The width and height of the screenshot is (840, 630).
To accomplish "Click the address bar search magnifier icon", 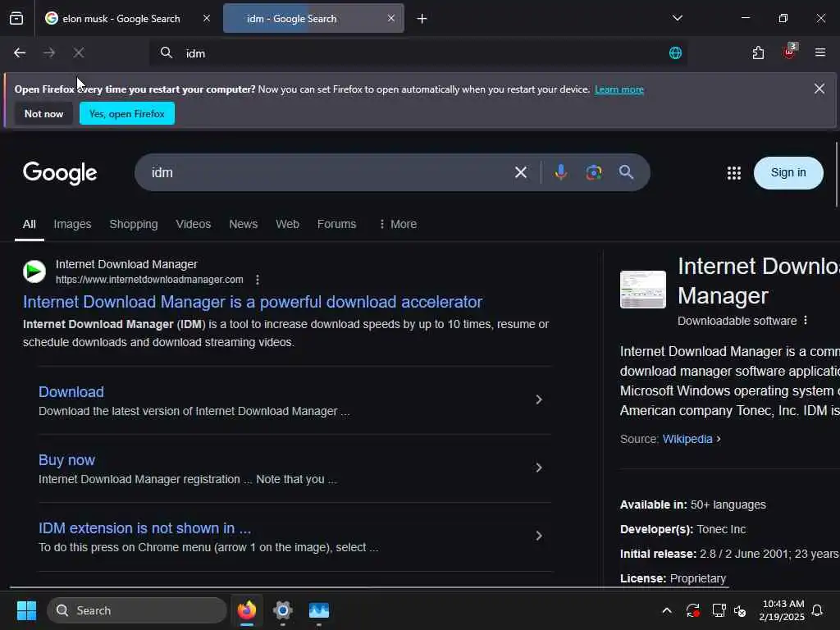I will pyautogui.click(x=167, y=52).
